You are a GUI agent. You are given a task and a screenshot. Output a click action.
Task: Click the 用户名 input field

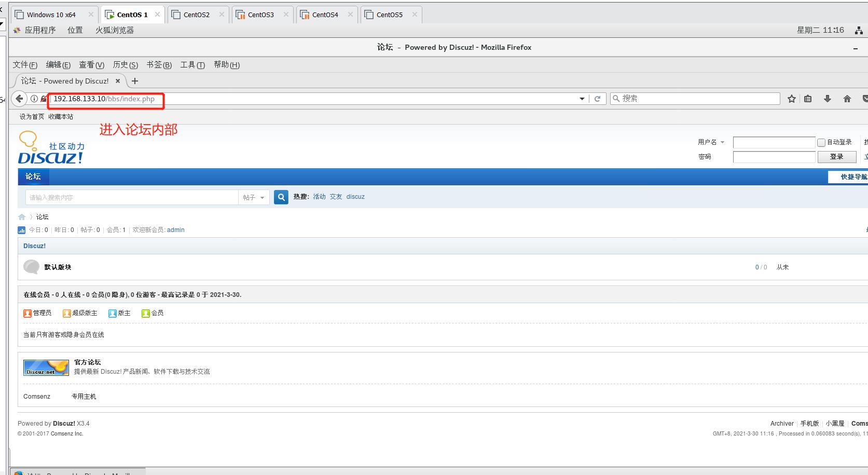pos(774,142)
